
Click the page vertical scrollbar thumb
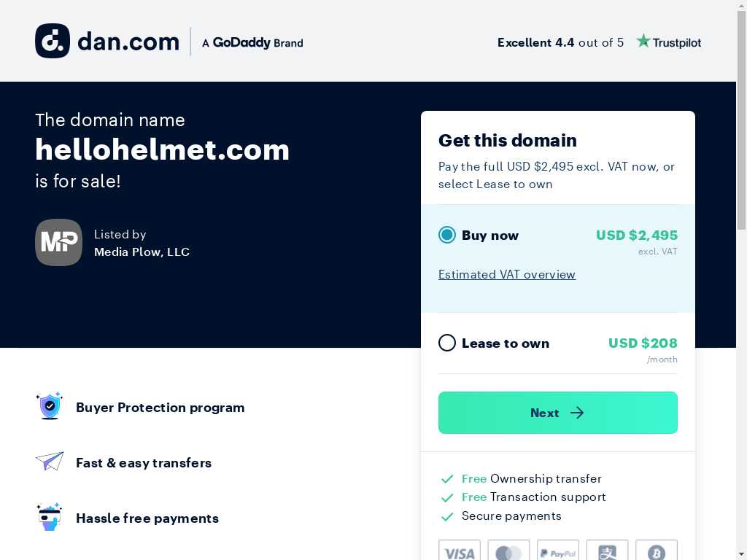pyautogui.click(x=741, y=119)
